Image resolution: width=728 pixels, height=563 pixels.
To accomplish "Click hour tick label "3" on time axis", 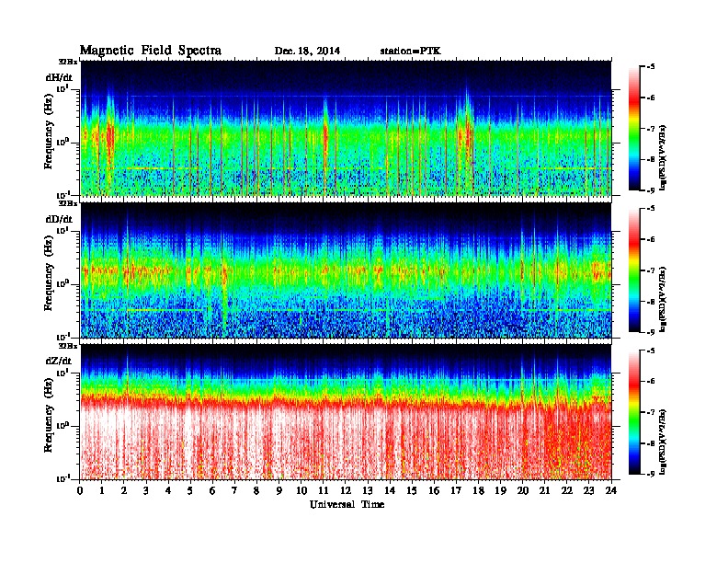I will tap(147, 490).
